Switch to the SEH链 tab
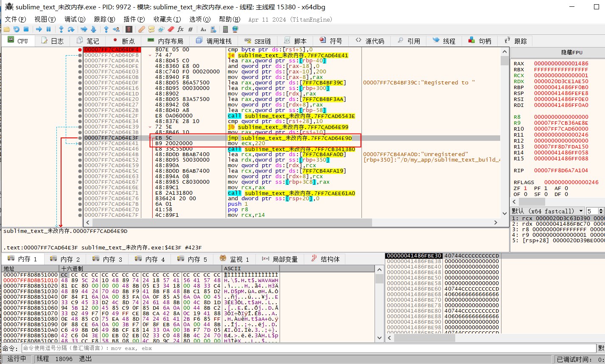Screen dimensions: 605x364 point(258,41)
